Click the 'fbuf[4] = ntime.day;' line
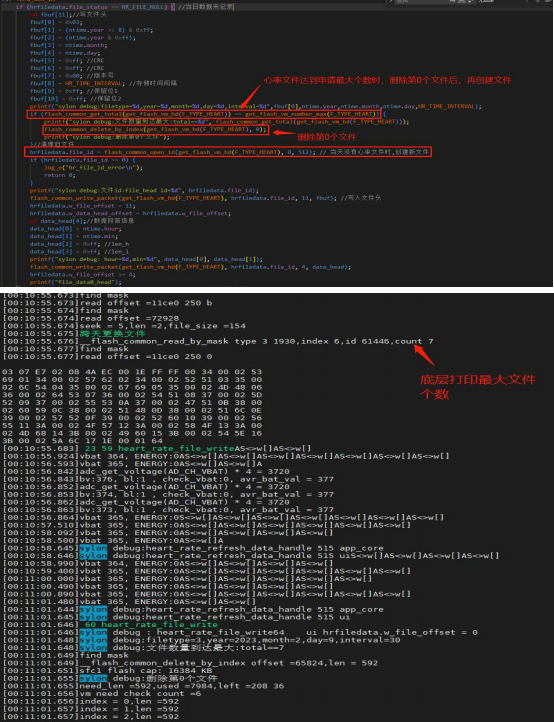Screen dimensions: 554x722 pos(64,53)
